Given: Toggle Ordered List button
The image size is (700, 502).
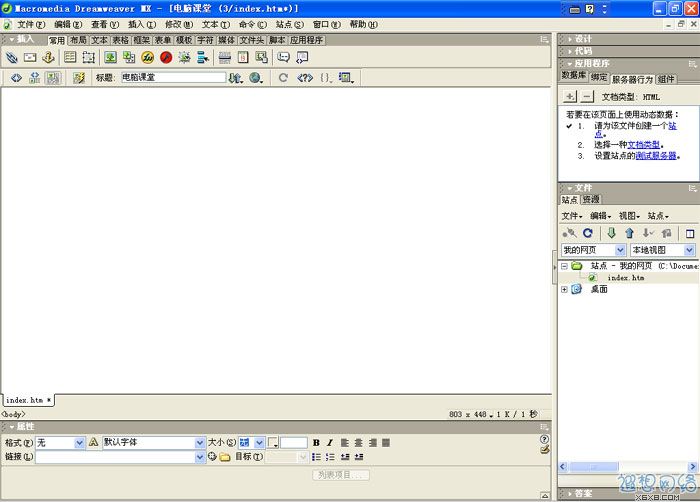Looking at the screenshot, I should (x=330, y=457).
